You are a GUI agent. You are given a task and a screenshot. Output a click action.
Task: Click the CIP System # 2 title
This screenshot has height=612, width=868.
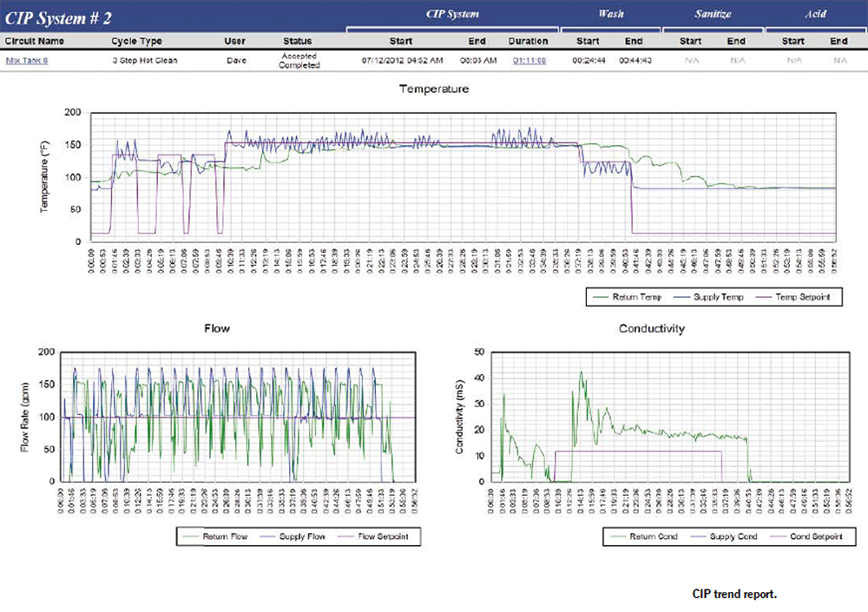click(x=58, y=18)
